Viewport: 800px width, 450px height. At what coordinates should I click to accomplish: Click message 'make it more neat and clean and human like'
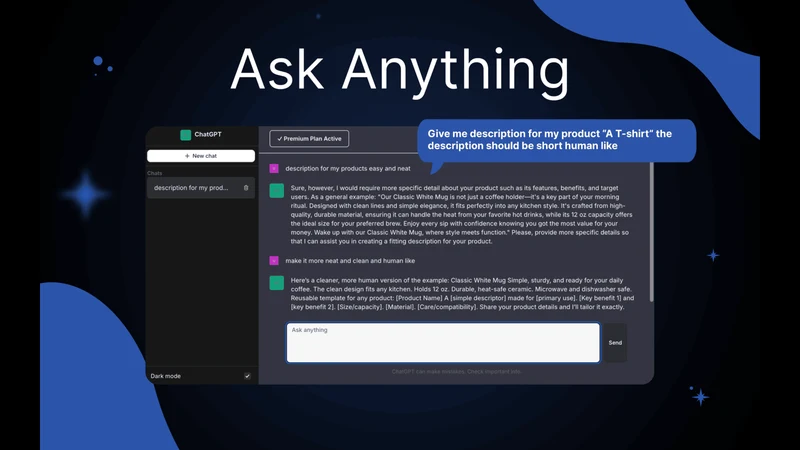point(350,261)
